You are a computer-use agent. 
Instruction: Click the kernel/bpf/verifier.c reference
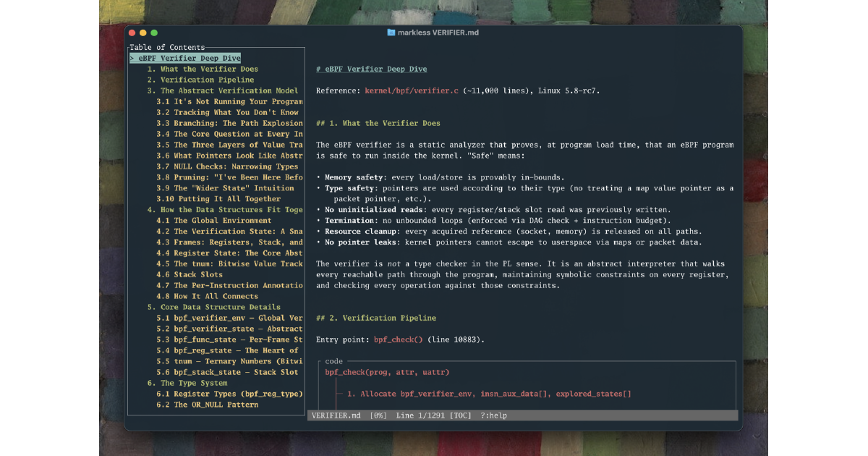[412, 91]
